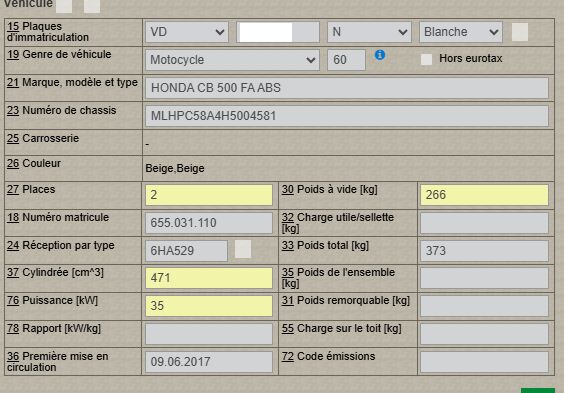Click the Cylindrée field containing 471
Image resolution: width=564 pixels, height=393 pixels.
pos(209,278)
